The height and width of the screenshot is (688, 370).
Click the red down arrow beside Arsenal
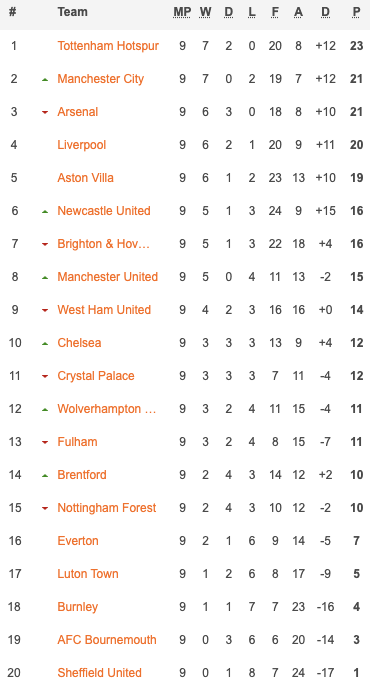coord(45,112)
